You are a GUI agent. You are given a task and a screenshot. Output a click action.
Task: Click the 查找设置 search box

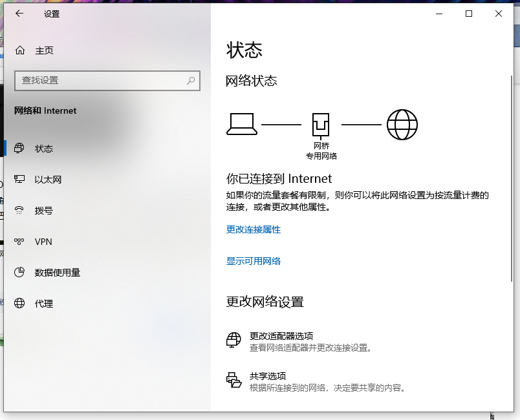pos(107,81)
